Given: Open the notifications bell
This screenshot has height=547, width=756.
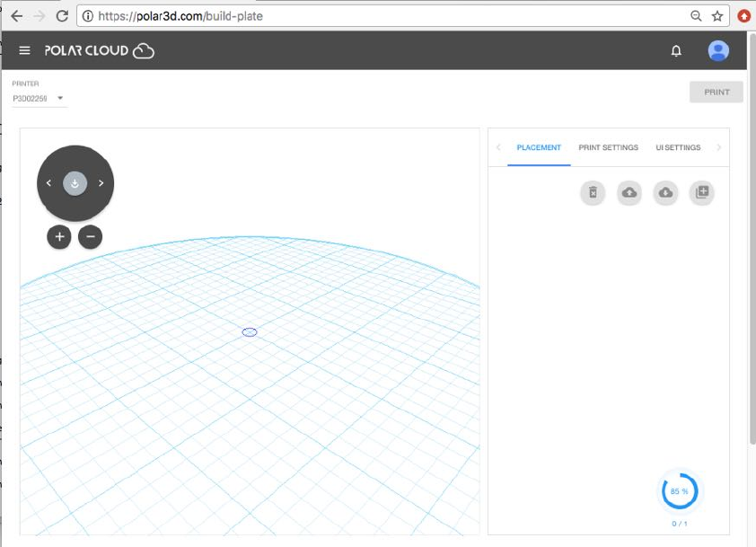Looking at the screenshot, I should pos(676,50).
